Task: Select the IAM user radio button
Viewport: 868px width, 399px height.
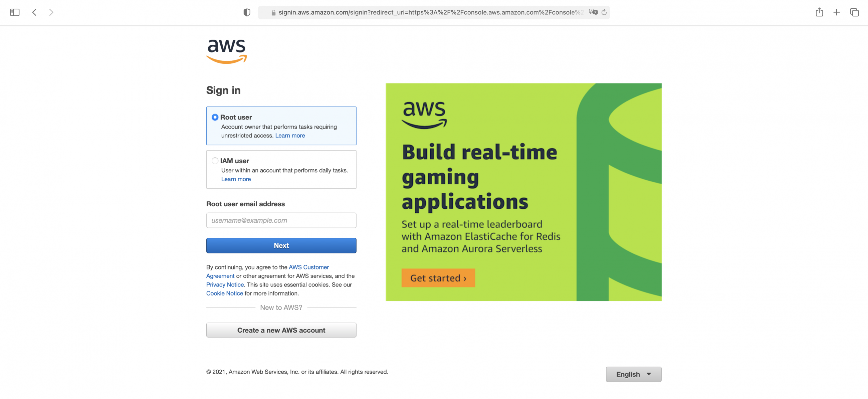Action: coord(215,161)
